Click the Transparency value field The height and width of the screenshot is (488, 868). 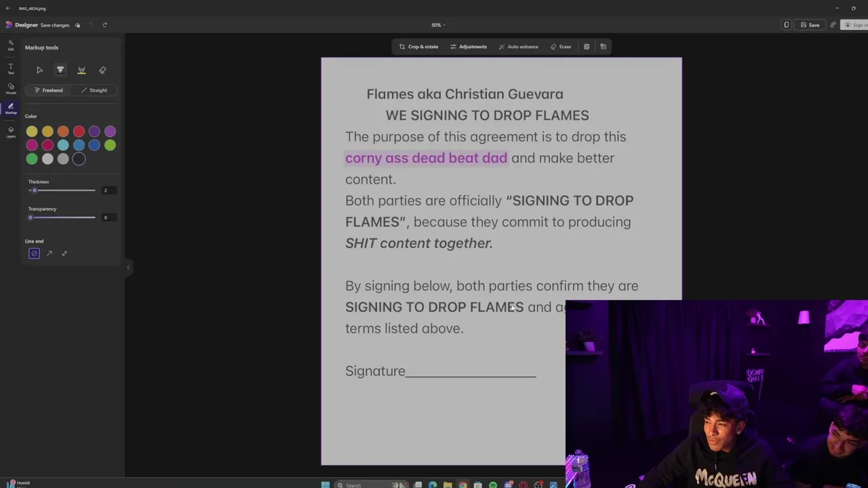coord(108,218)
